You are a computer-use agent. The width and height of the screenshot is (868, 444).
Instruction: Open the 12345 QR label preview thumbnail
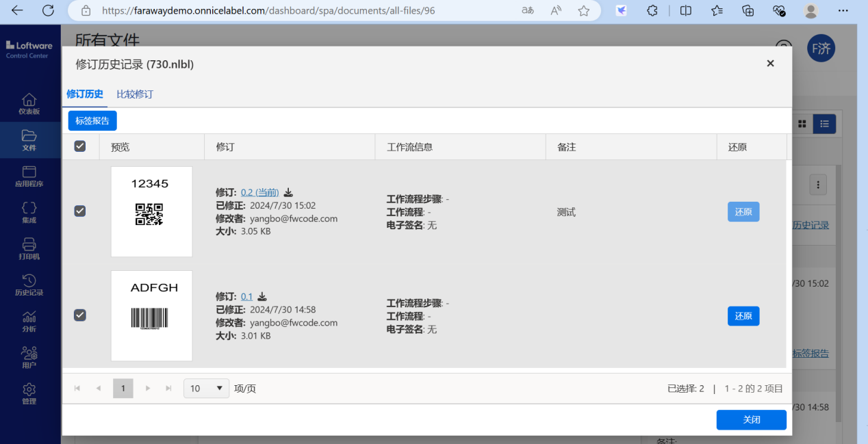pos(151,211)
